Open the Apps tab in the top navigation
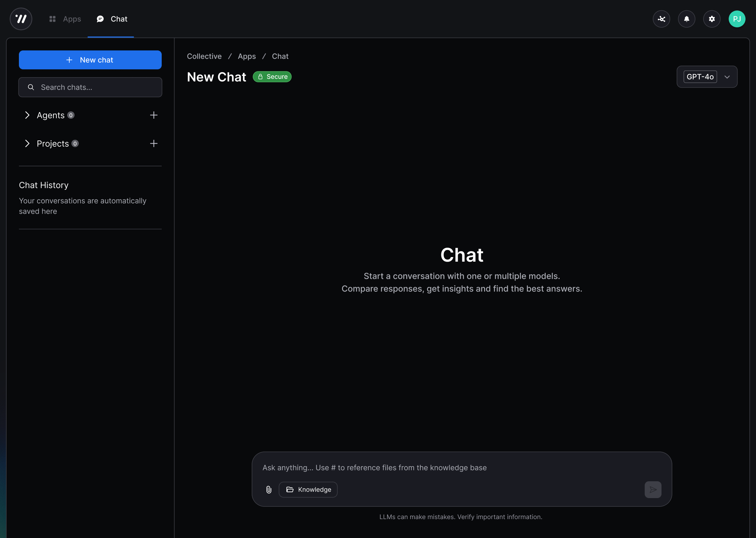The image size is (756, 538). (65, 19)
